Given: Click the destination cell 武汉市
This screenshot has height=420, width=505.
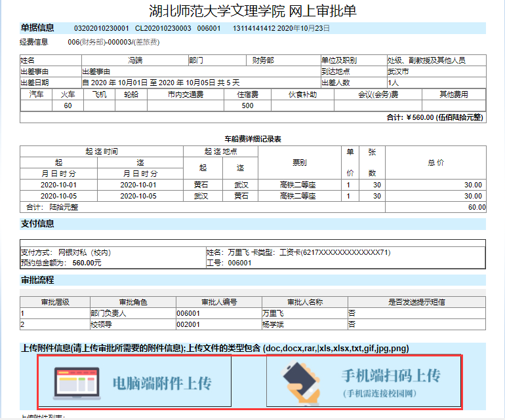Looking at the screenshot, I should tap(398, 71).
